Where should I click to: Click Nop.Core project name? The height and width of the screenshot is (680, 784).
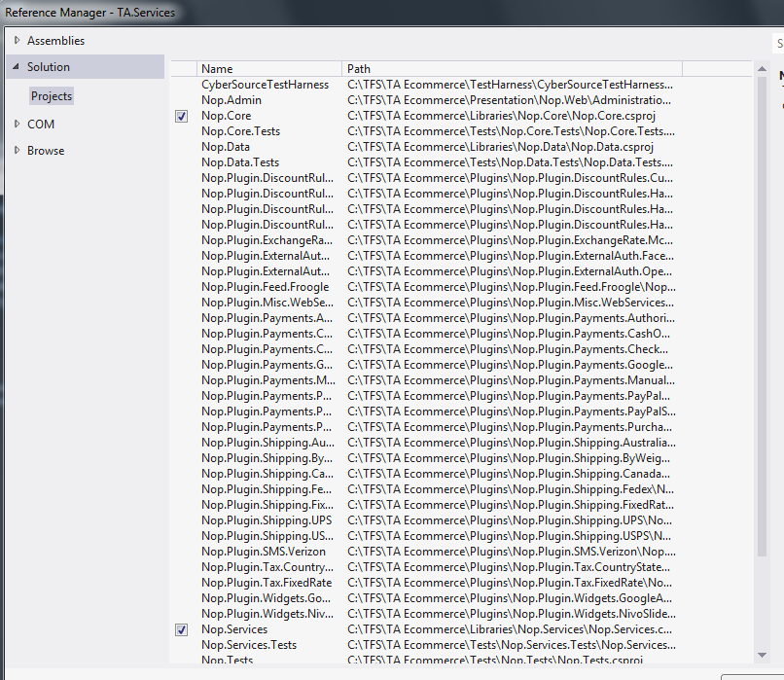[x=226, y=116]
